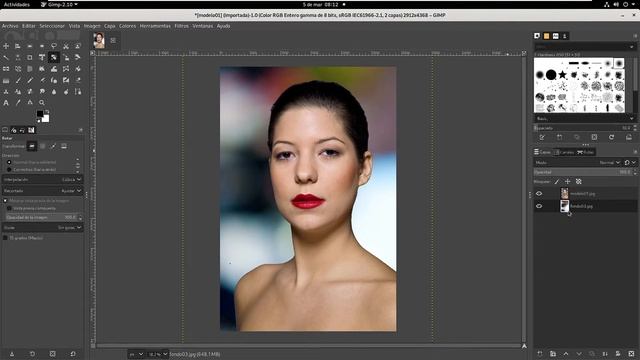Edit the selected brush
This screenshot has width=640, height=360.
coord(542,137)
